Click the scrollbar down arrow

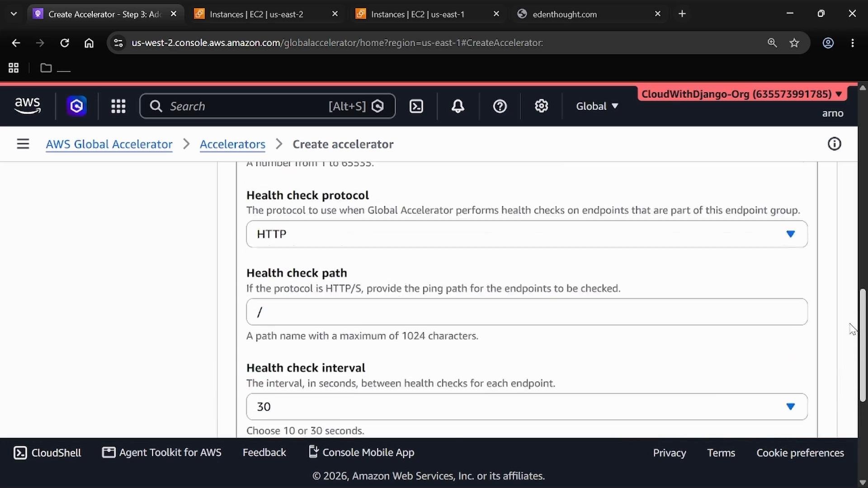(863, 482)
